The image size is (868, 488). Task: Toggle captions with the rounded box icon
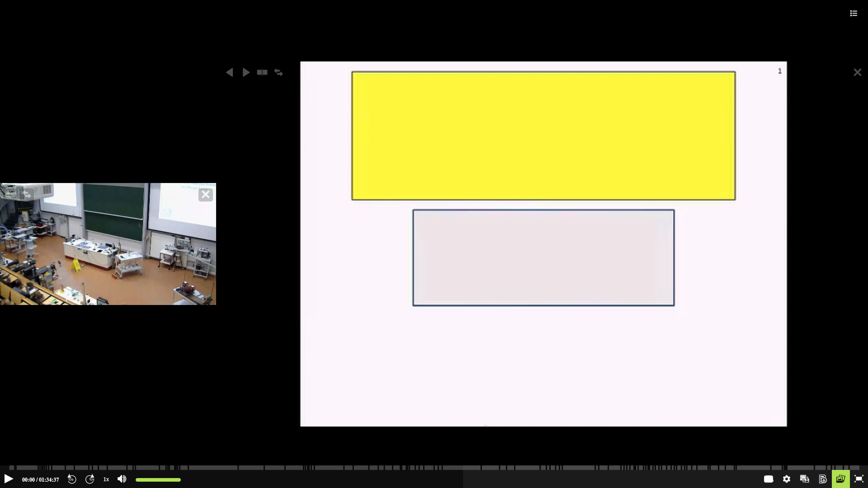point(769,479)
